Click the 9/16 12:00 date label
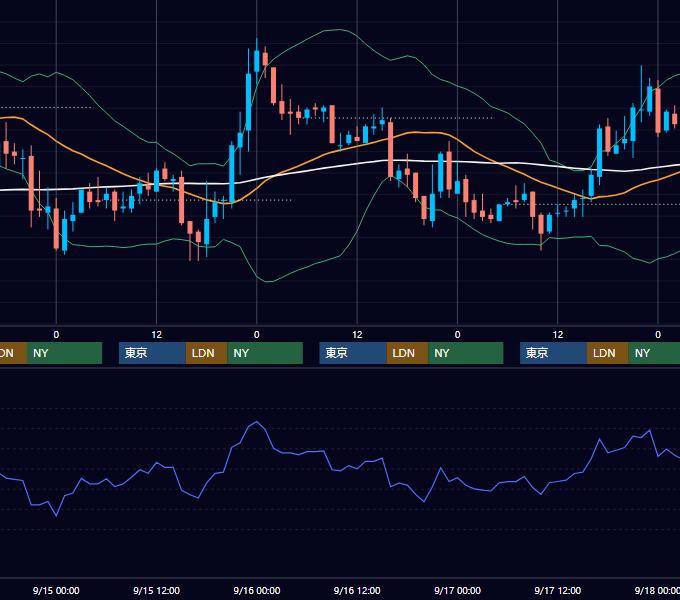This screenshot has height=600, width=680. click(x=357, y=590)
